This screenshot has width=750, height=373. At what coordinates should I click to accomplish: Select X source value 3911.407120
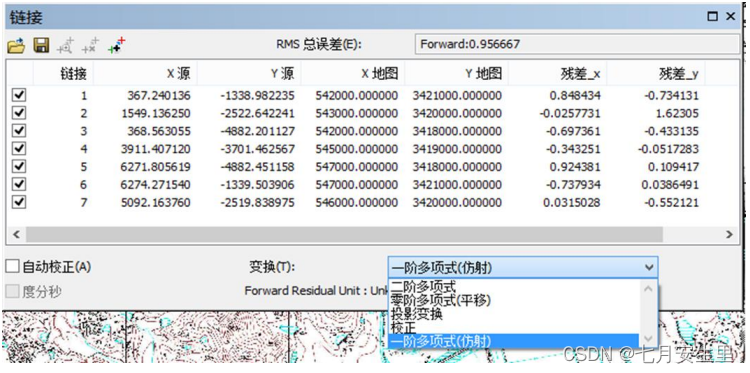pyautogui.click(x=155, y=149)
